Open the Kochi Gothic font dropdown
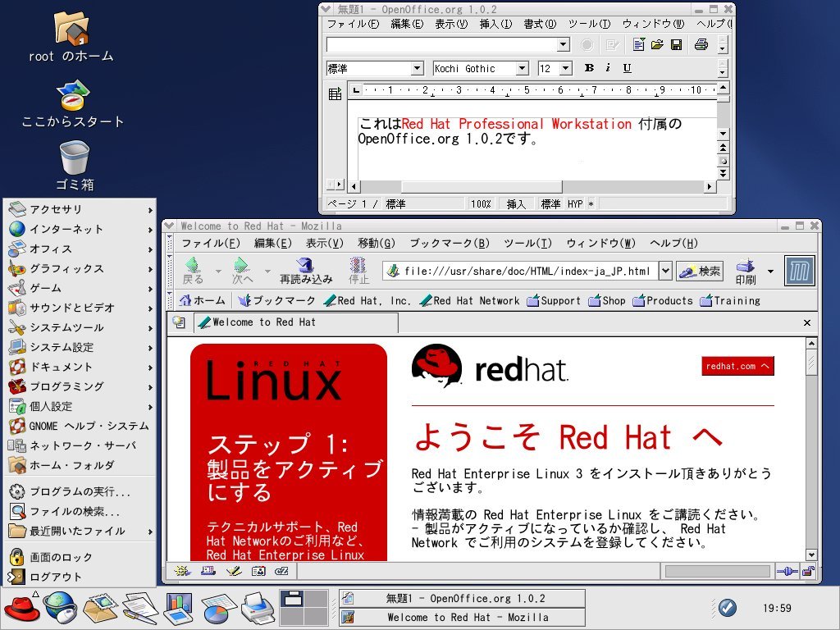 (x=522, y=69)
